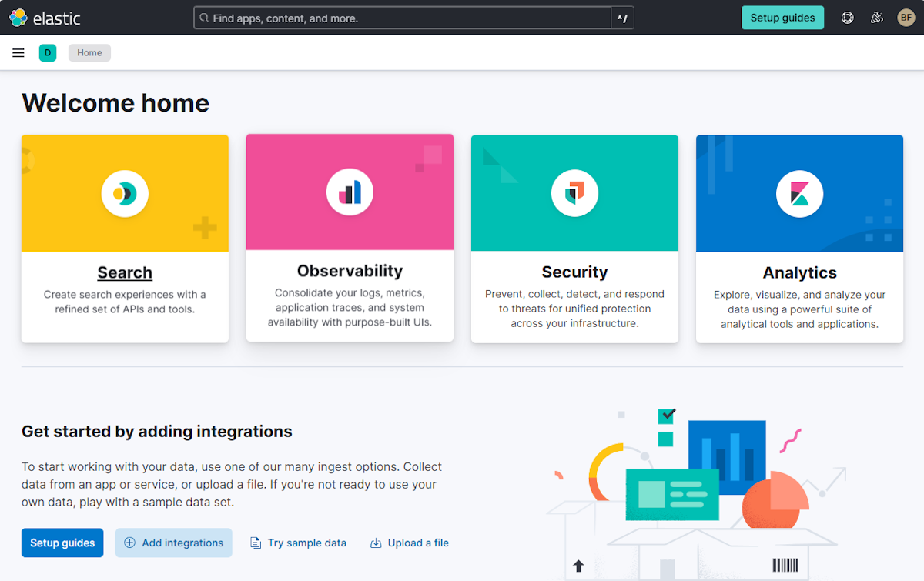
Task: Click the global search input field
Action: [x=400, y=17]
